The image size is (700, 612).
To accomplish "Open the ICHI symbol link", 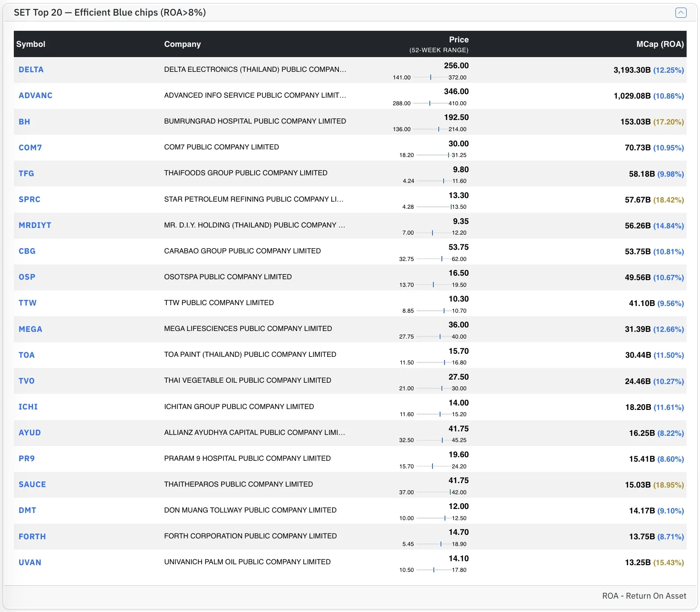I will pos(28,407).
